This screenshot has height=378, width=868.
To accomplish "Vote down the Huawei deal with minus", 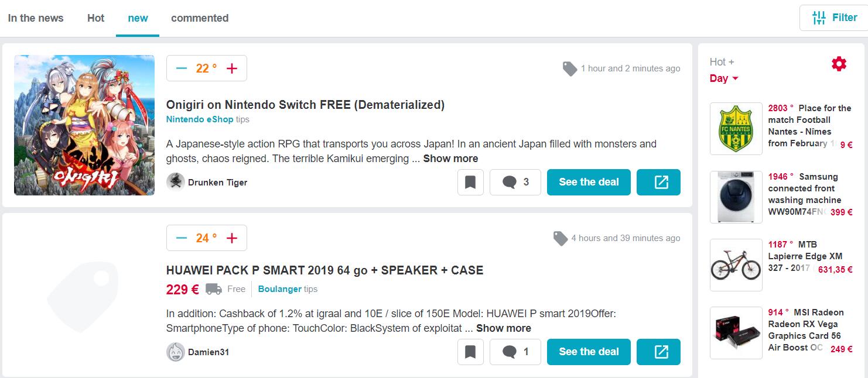I will (182, 238).
